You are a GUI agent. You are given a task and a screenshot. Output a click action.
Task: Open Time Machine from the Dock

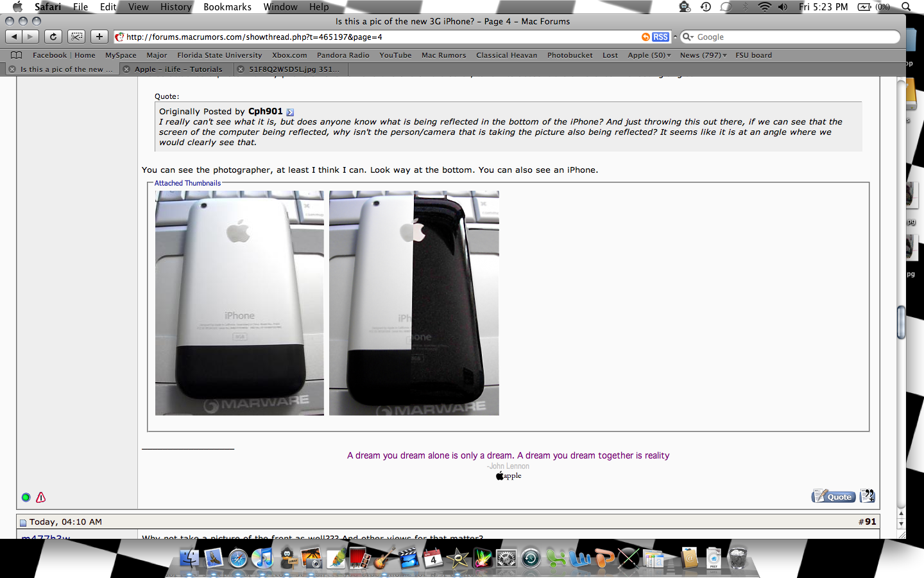coord(531,558)
